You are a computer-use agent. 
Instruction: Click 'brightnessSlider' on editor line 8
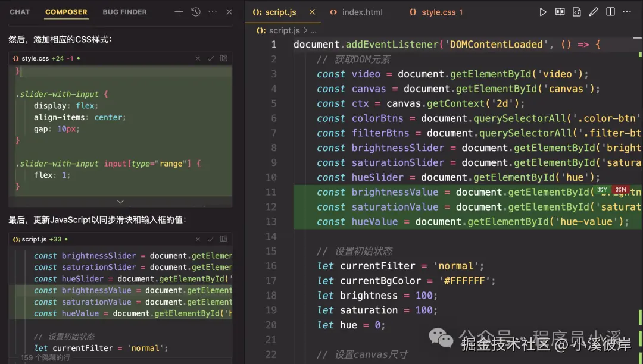click(398, 148)
